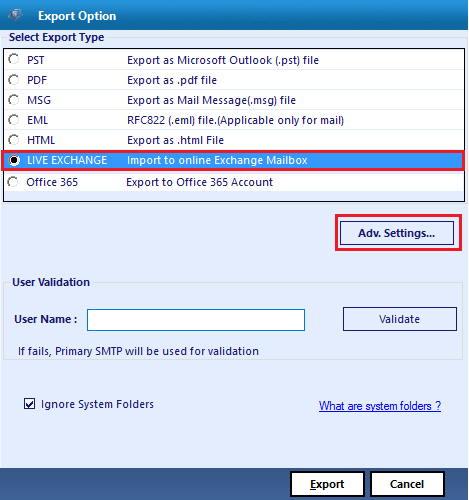The height and width of the screenshot is (500, 469).
Task: Click the Export button
Action: [x=327, y=484]
